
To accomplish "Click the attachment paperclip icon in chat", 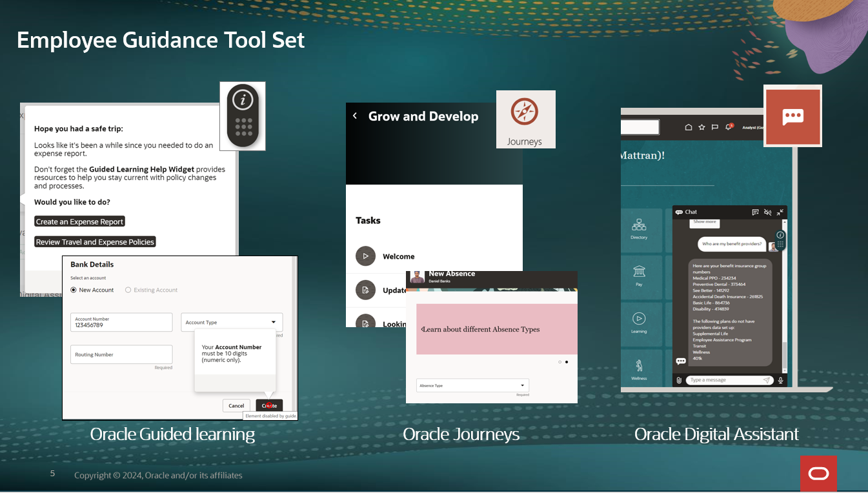I will (679, 380).
